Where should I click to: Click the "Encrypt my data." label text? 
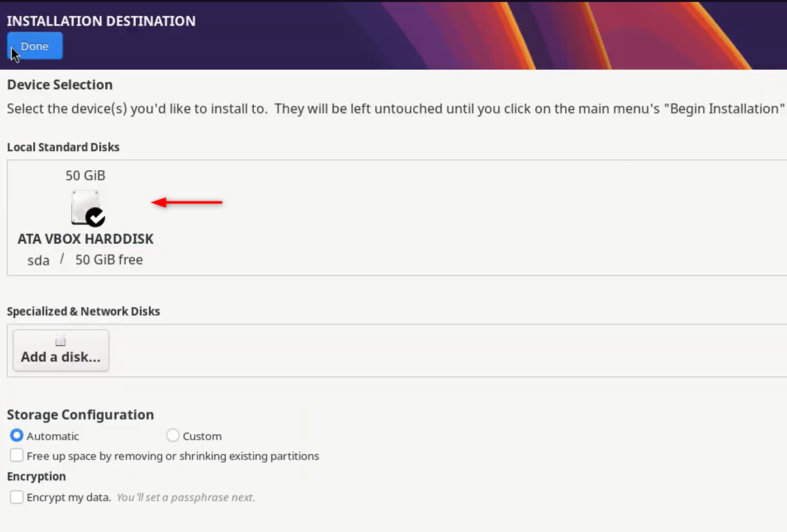(69, 497)
